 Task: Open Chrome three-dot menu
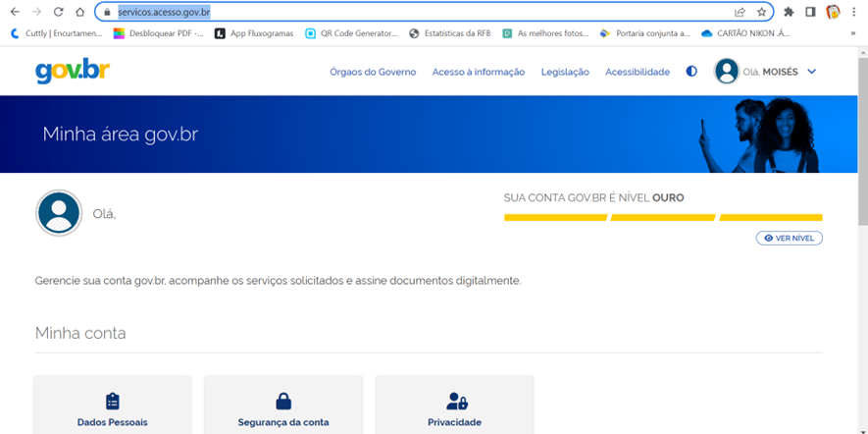point(854,12)
